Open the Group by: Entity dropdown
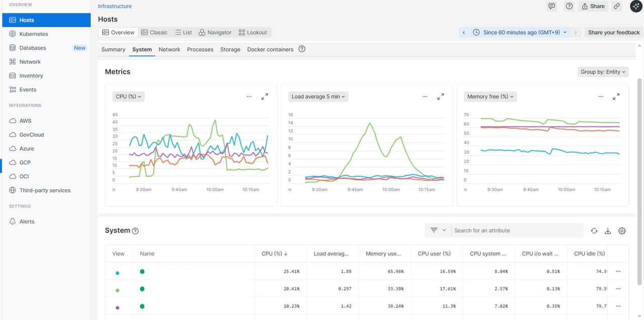The height and width of the screenshot is (320, 644). (x=603, y=72)
